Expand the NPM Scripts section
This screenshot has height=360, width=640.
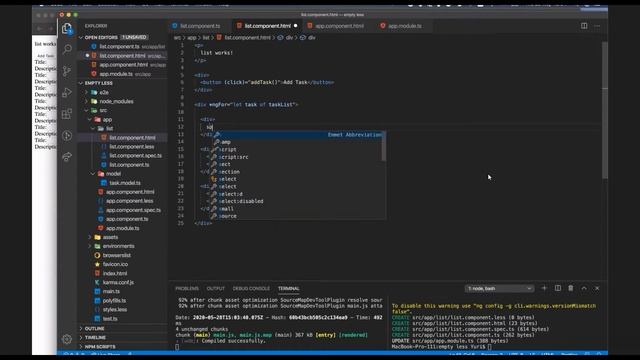81,347
